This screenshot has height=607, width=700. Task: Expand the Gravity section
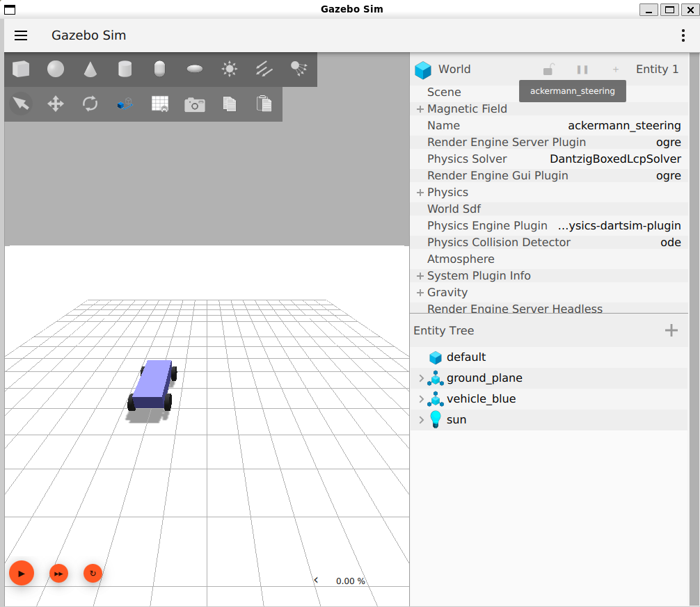tap(420, 293)
